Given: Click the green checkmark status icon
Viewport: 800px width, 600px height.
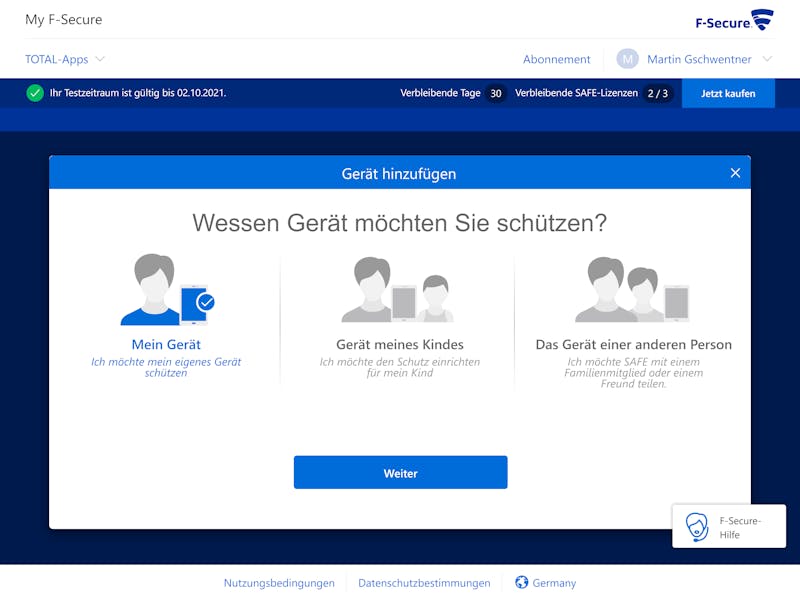Looking at the screenshot, I should tap(35, 93).
